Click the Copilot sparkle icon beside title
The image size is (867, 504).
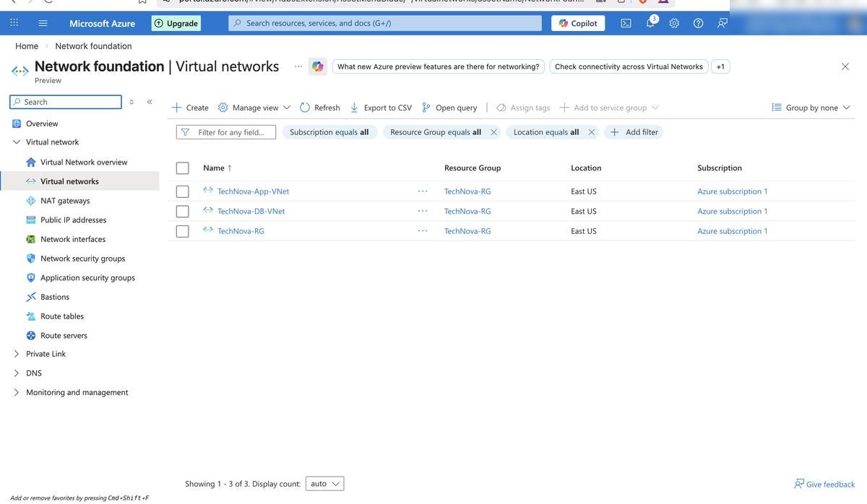tap(318, 66)
